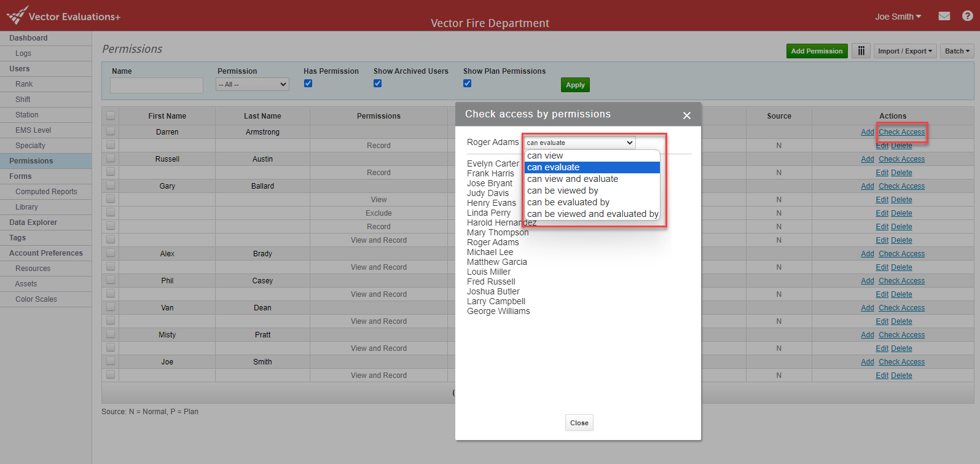Choose 'can view and evaluate' option

point(592,179)
